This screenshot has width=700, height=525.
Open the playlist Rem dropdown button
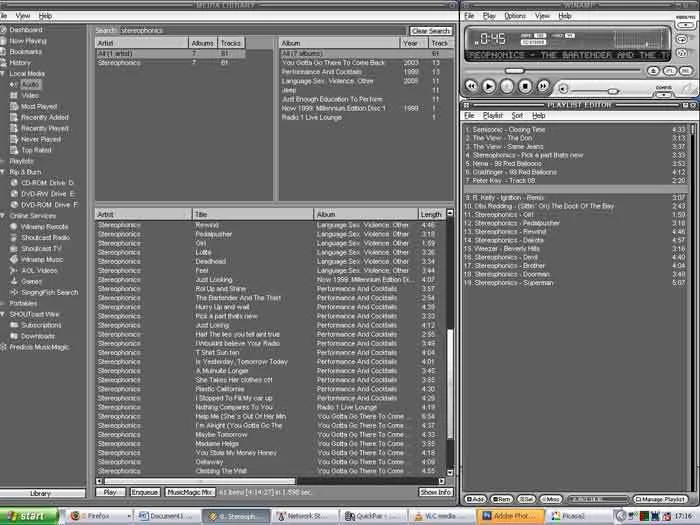501,499
